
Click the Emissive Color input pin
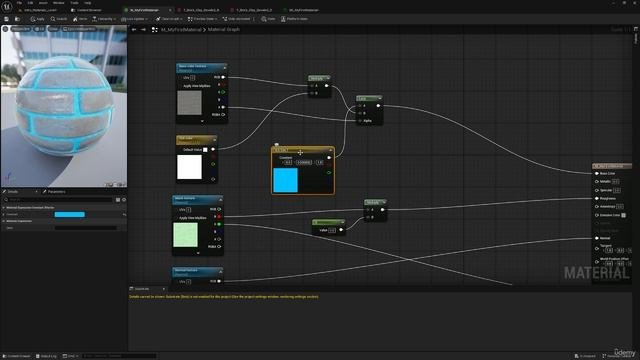pyautogui.click(x=597, y=215)
